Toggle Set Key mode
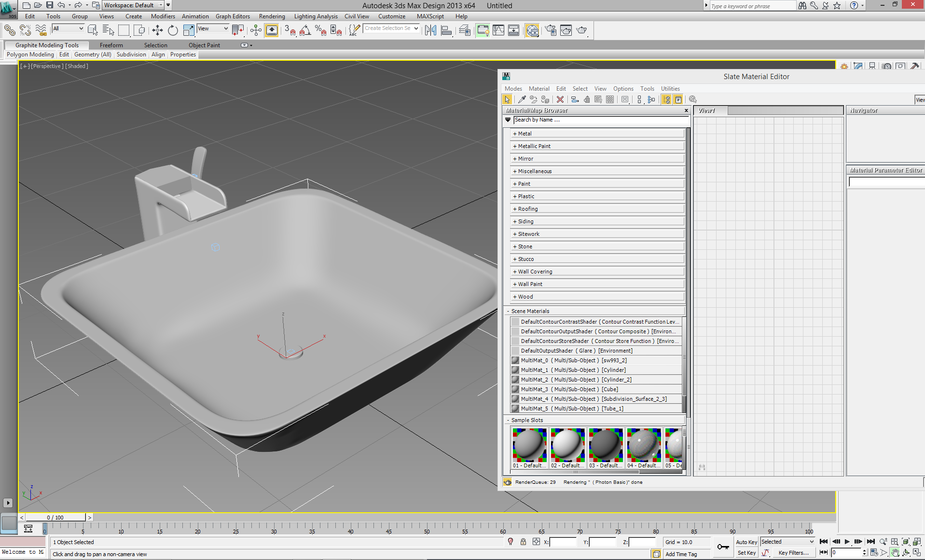 (746, 553)
